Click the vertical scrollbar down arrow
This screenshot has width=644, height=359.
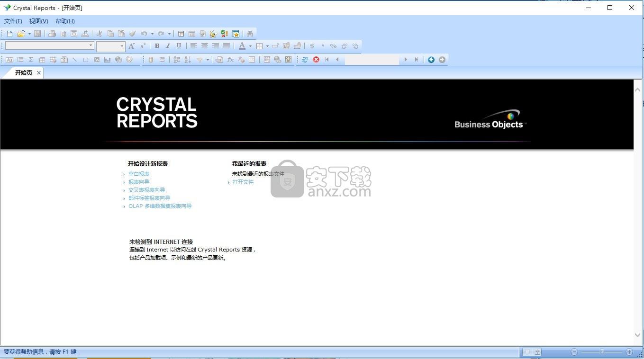tap(638, 335)
